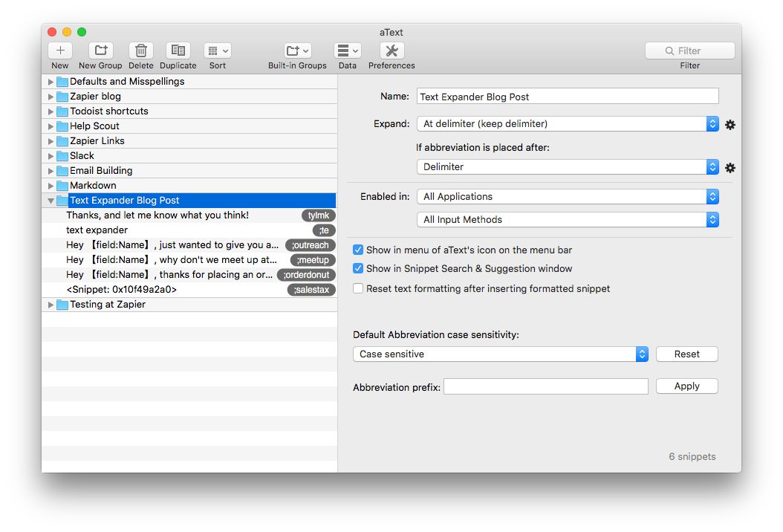783x532 pixels.
Task: Uncheck 'Show in Snippet Search & Suggestion window'
Action: coord(358,269)
